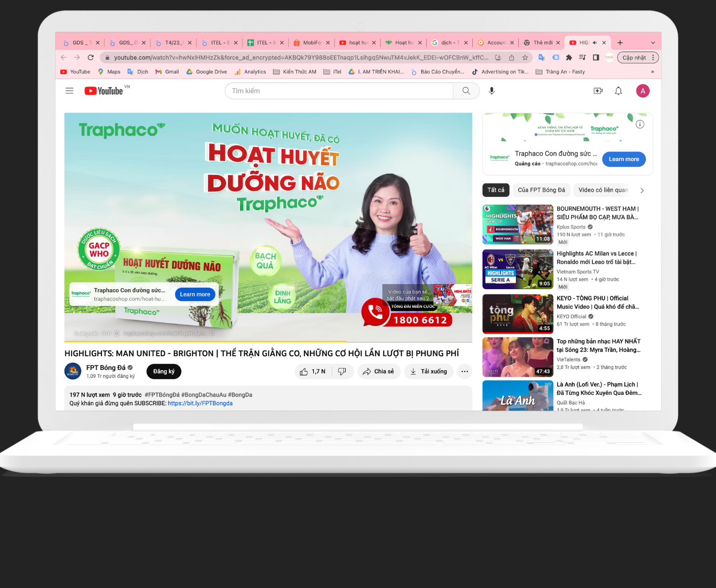The image size is (716, 588).
Task: Open the notifications bell
Action: pos(618,91)
